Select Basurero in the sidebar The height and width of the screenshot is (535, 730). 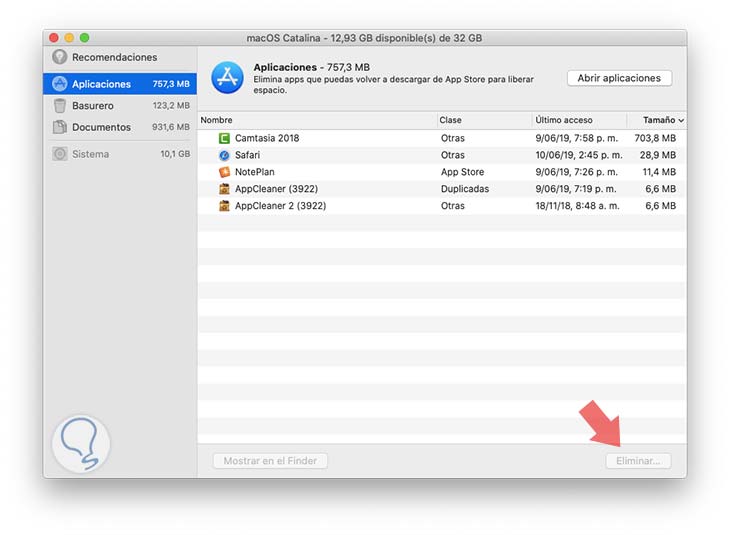pos(120,106)
